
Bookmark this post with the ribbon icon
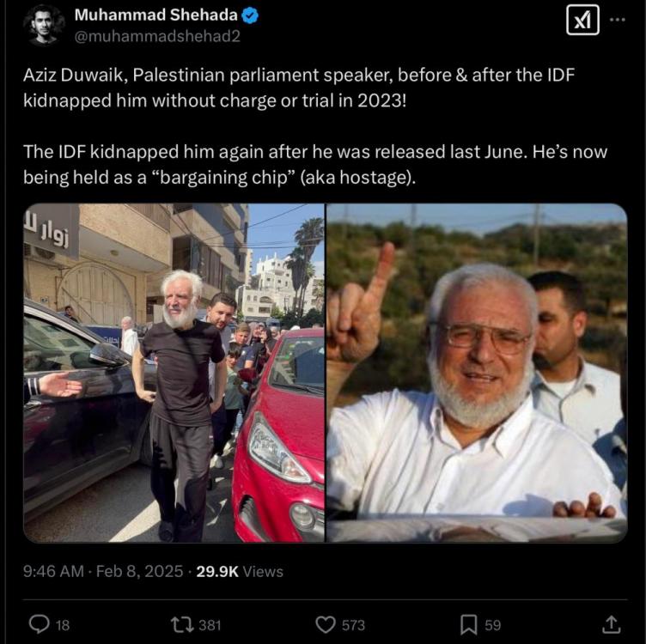click(469, 624)
